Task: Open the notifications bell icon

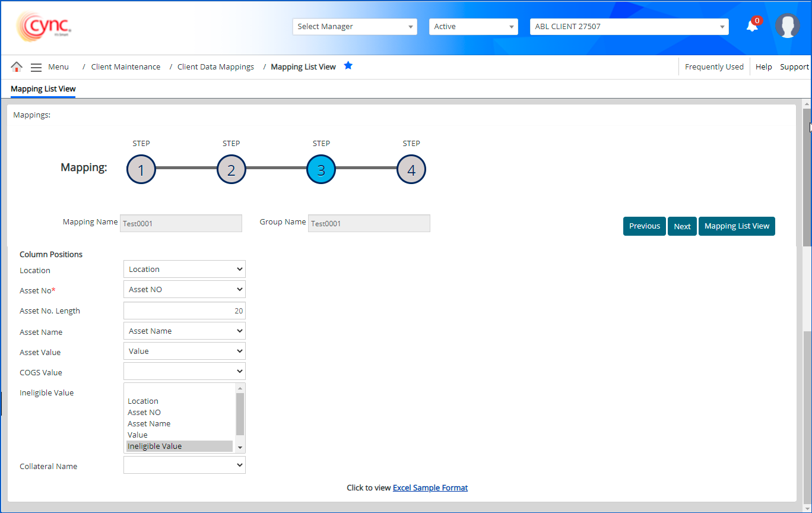Action: point(752,27)
